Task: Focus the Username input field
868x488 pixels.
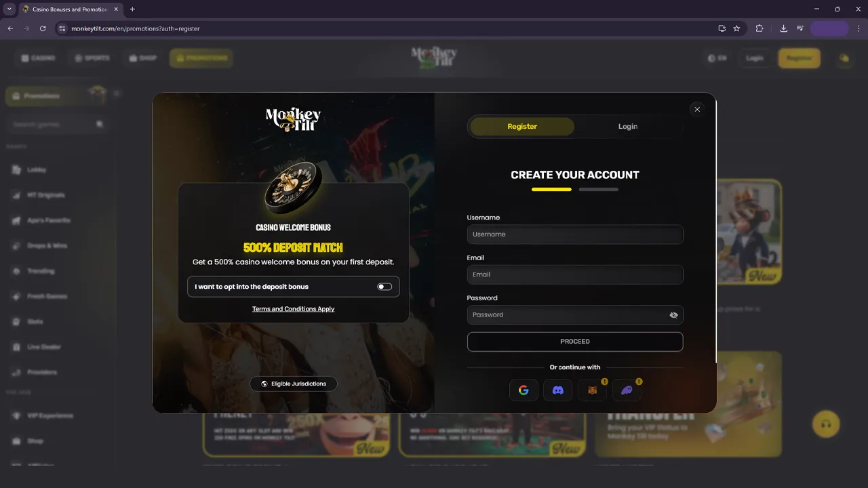Action: (x=575, y=234)
